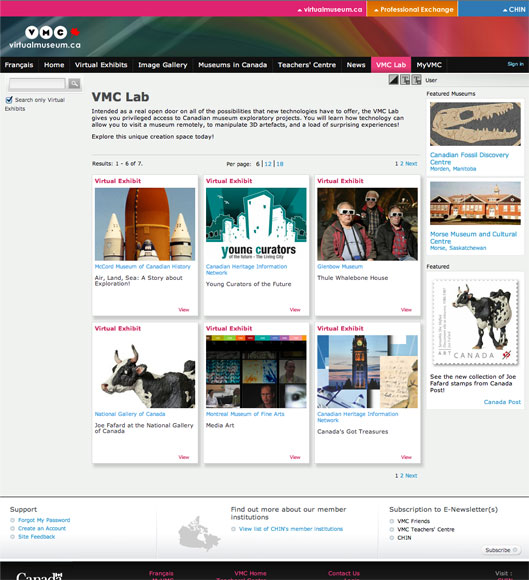Click the Canada Post link
The width and height of the screenshot is (529, 580).
[x=502, y=402]
